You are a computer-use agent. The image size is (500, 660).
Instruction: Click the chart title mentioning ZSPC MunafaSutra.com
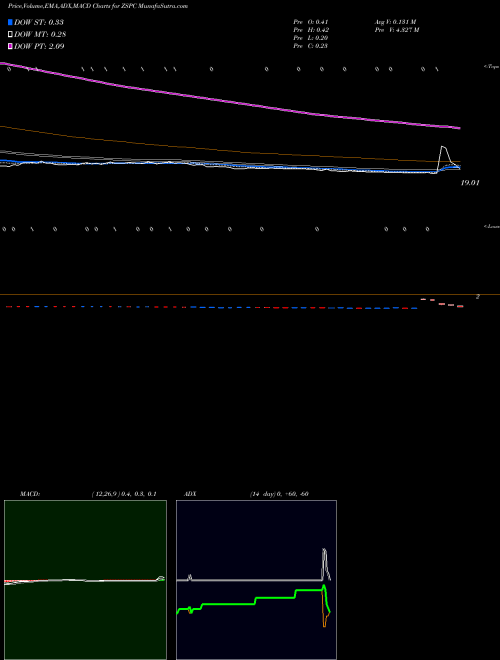pos(98,6)
